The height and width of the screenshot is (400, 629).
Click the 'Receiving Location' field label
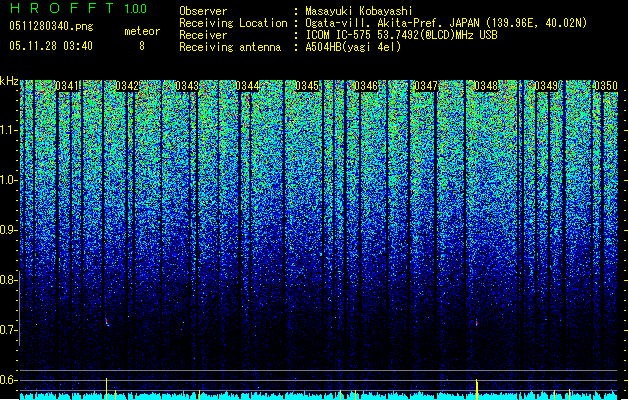233,23
